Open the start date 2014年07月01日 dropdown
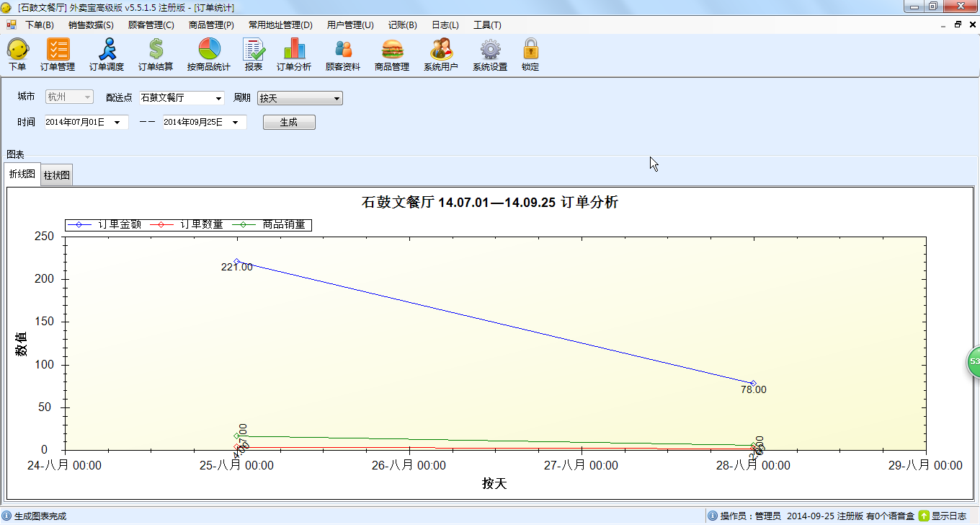The width and height of the screenshot is (980, 525). (x=119, y=122)
